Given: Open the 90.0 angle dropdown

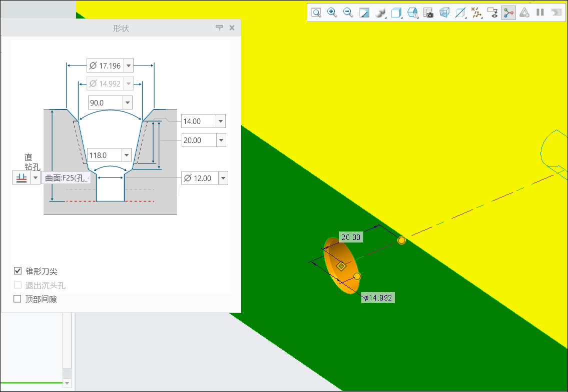Looking at the screenshot, I should click(127, 102).
